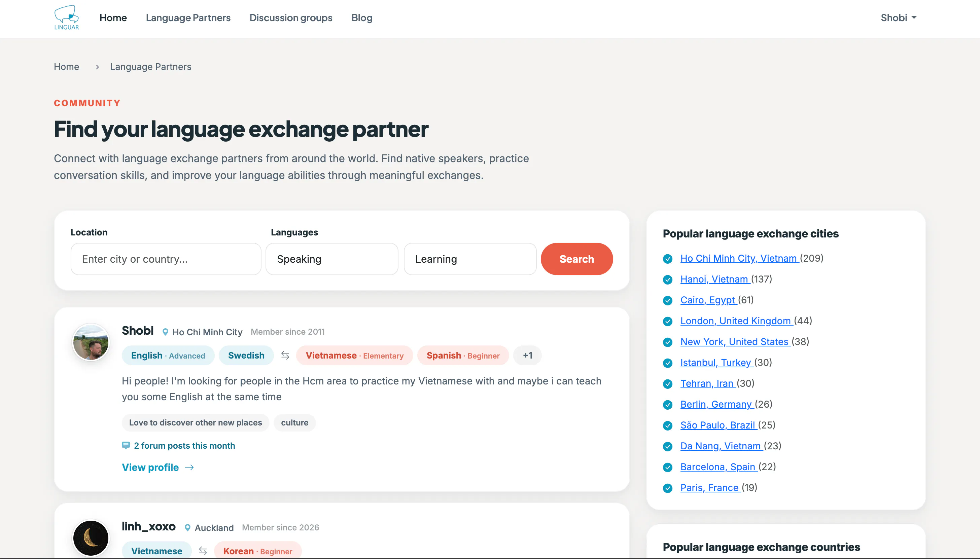
Task: Click check icon beside New York
Action: pyautogui.click(x=668, y=342)
